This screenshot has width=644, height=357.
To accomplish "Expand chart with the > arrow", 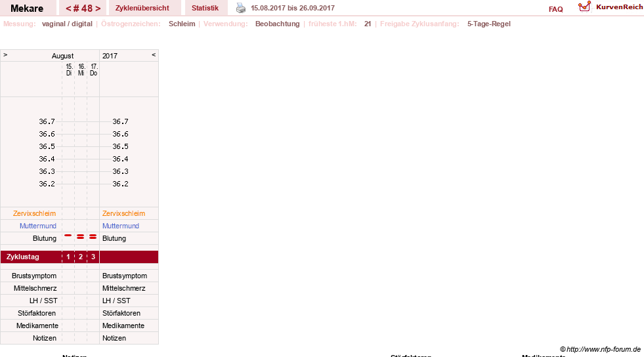I will coord(5,54).
